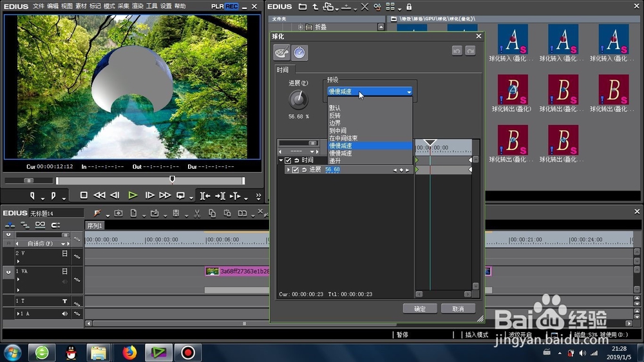Screen dimensions: 644x362
Task: Toggle the 进展 keyframe checkbox
Action: click(296, 169)
